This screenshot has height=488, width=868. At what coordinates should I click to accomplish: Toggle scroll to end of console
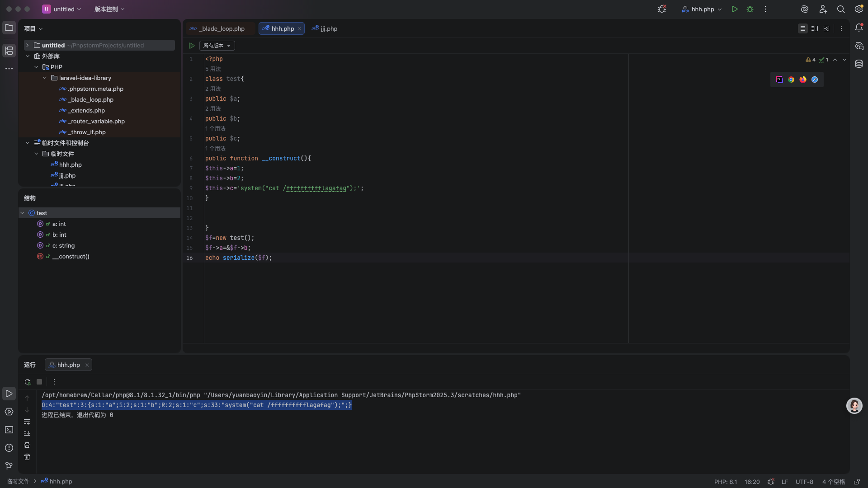27,433
